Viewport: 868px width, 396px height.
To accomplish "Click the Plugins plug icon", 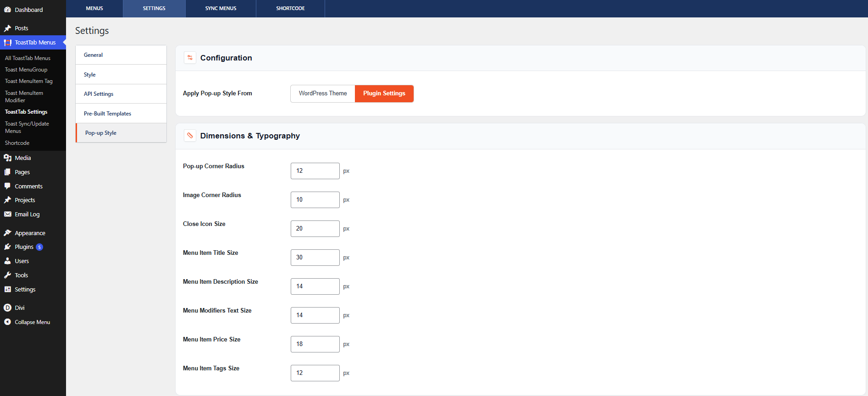I will [x=7, y=247].
